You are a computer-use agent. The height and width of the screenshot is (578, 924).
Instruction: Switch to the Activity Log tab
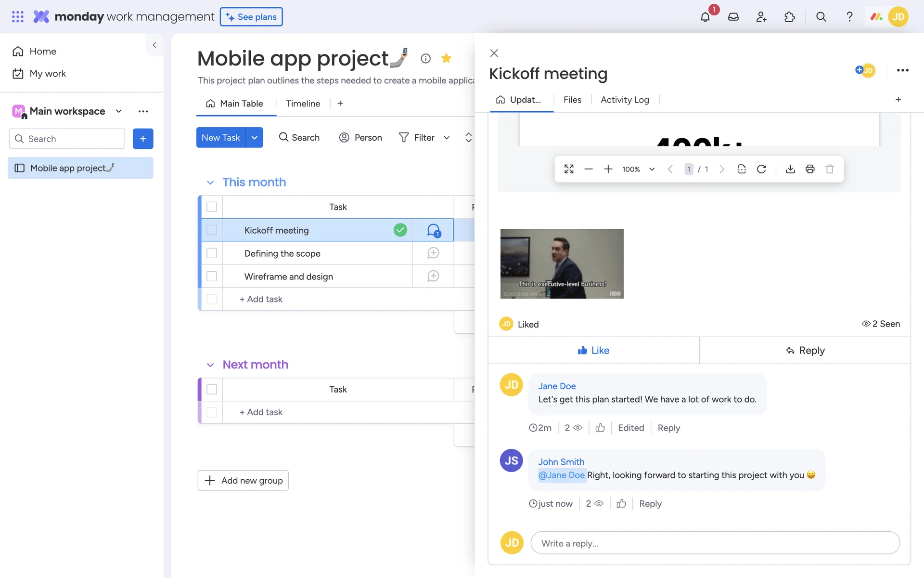tap(625, 100)
